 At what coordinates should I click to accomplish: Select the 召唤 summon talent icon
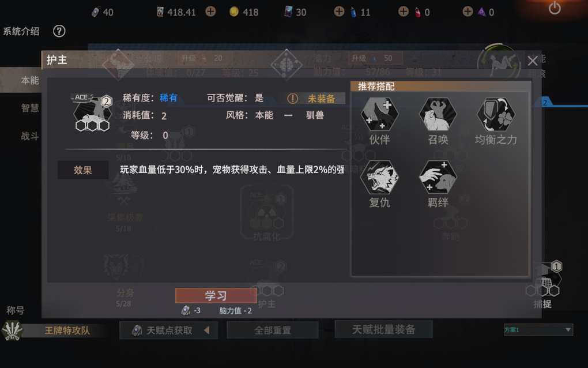[x=438, y=114]
